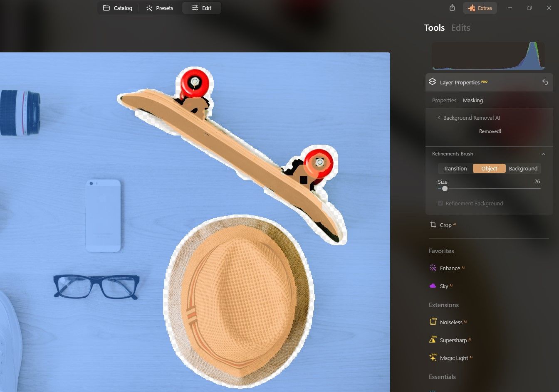Open the Sky tool by its label
This screenshot has height=392, width=559.
tap(444, 286)
